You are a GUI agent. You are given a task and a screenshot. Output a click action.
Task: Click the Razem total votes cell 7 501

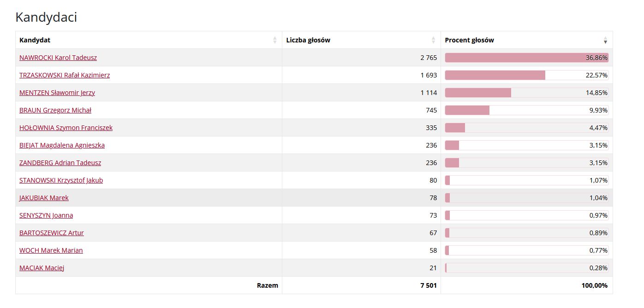428,285
